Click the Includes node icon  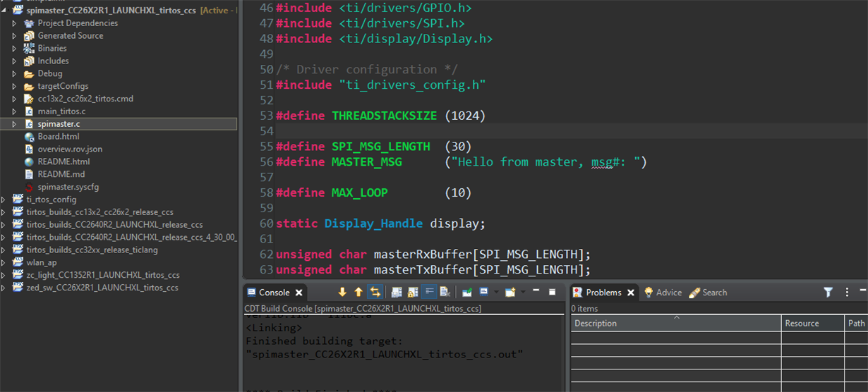tap(29, 61)
